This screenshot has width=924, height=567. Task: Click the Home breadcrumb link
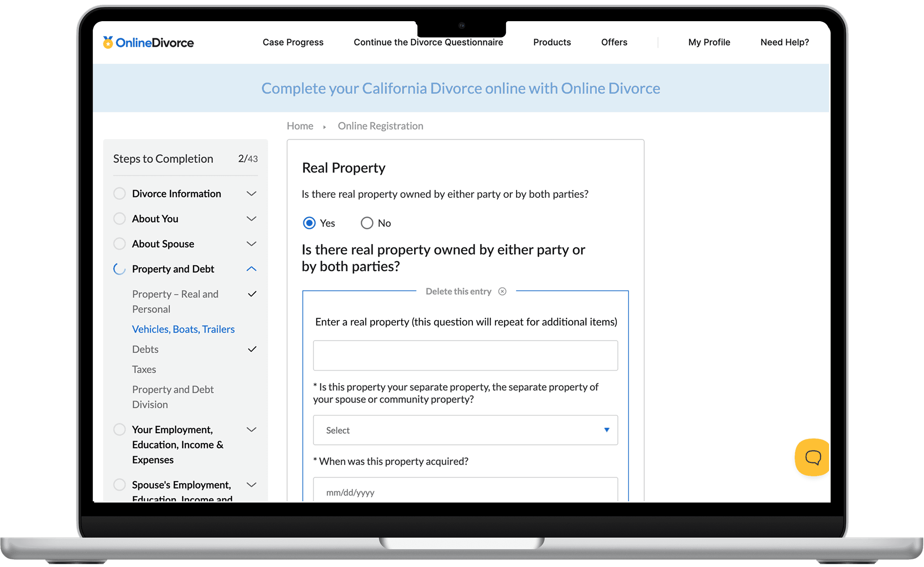click(x=300, y=126)
